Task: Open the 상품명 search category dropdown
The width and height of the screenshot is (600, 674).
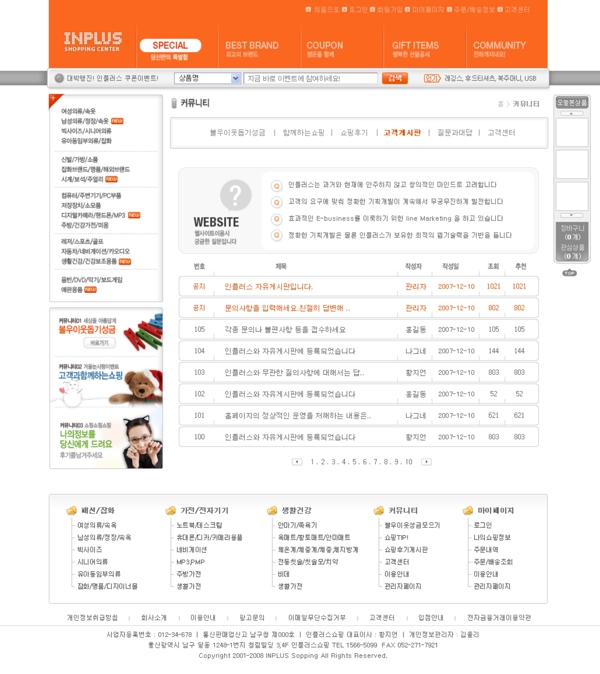Action: (207, 78)
